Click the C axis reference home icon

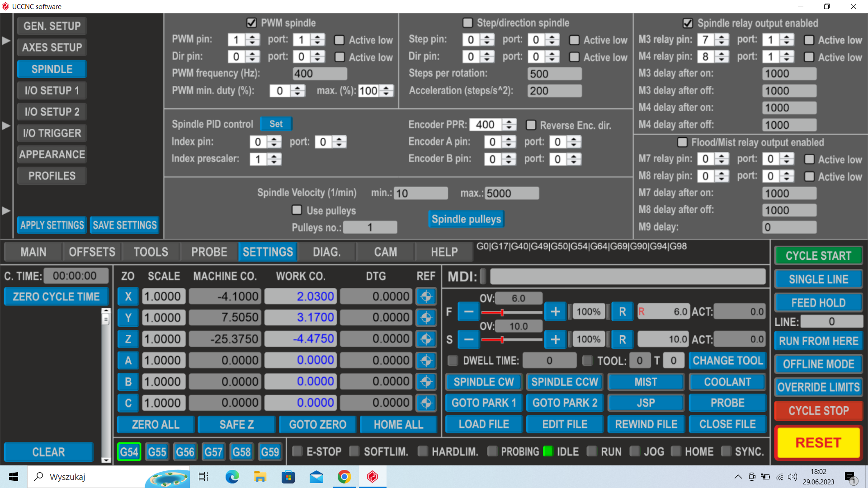[x=426, y=403]
